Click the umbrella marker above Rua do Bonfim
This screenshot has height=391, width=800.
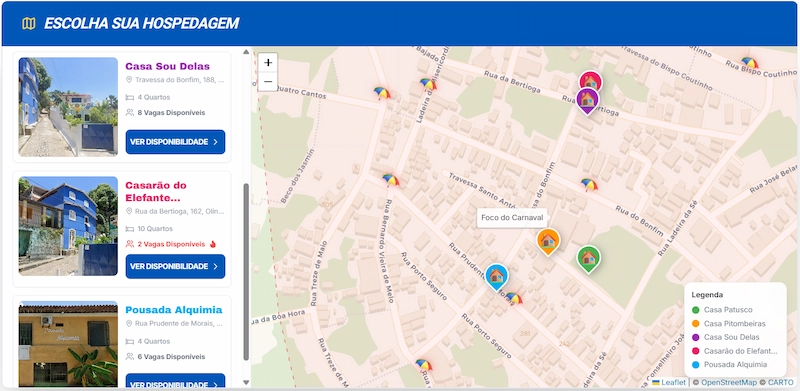[x=589, y=184]
